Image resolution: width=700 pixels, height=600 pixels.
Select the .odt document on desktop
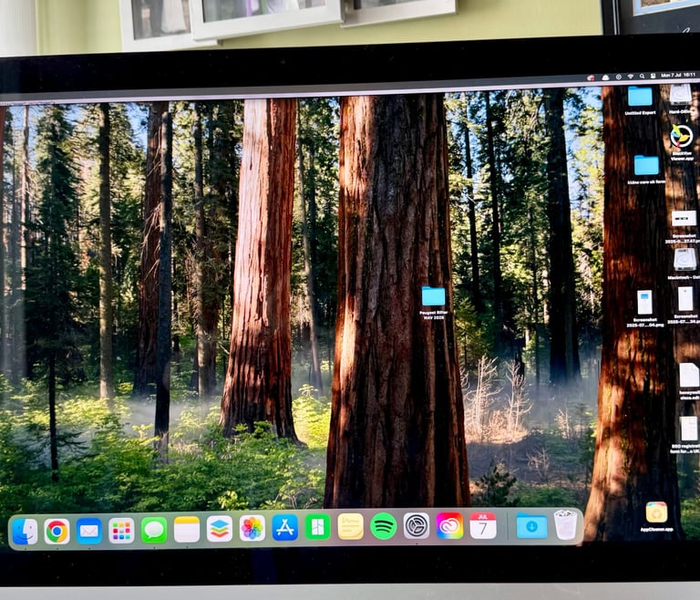[689, 376]
